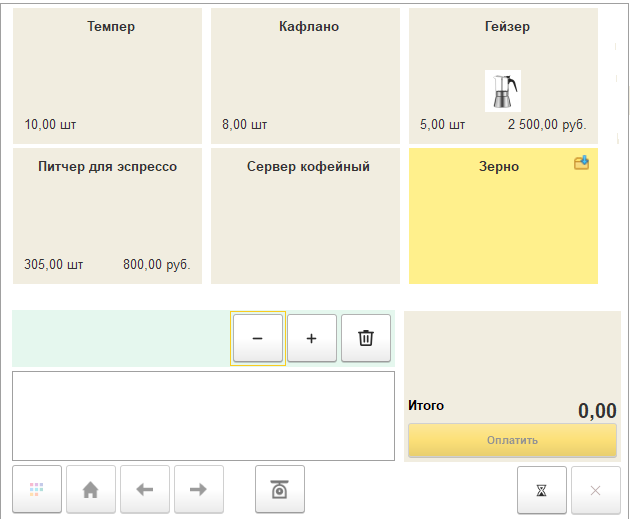Viewport: 630px width, 519px height.
Task: Click the X button at bottom right
Action: tap(595, 490)
